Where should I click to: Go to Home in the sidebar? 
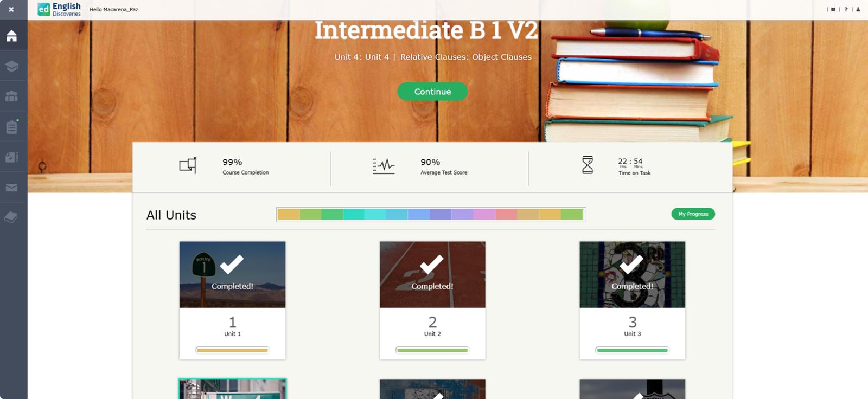point(11,36)
